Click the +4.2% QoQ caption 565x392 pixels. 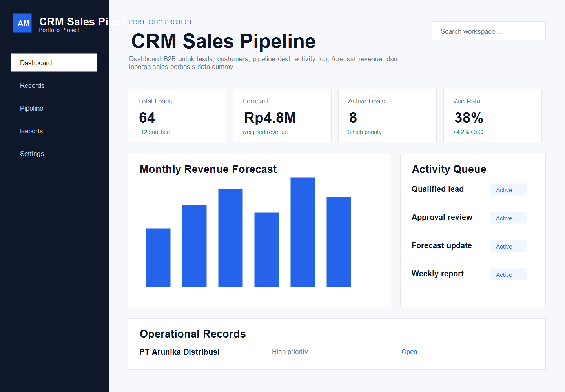point(468,132)
